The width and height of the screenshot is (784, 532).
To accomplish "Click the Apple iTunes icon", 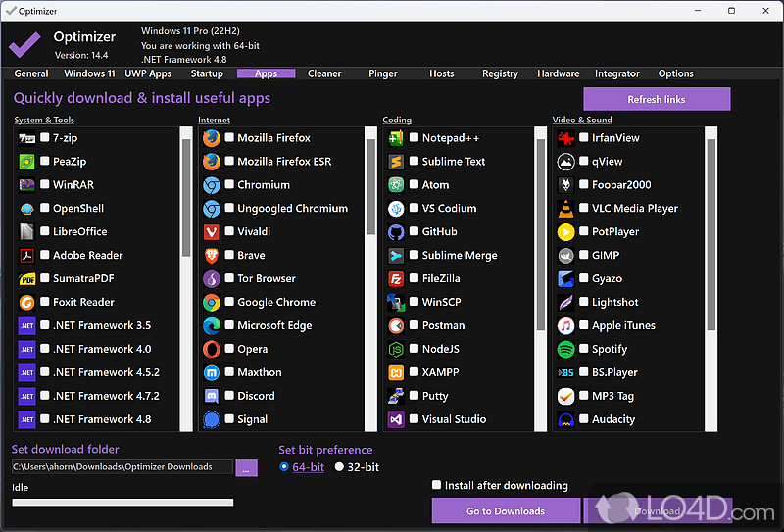I will coord(566,325).
